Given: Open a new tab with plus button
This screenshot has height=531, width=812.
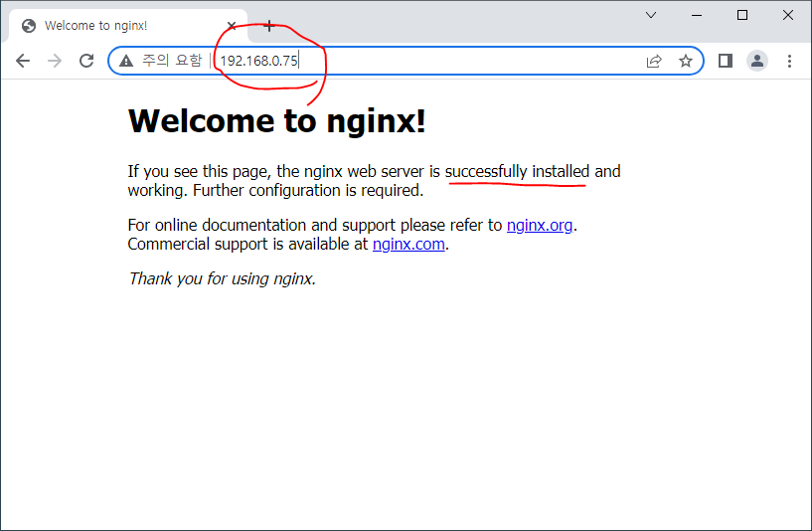Looking at the screenshot, I should tap(268, 26).
